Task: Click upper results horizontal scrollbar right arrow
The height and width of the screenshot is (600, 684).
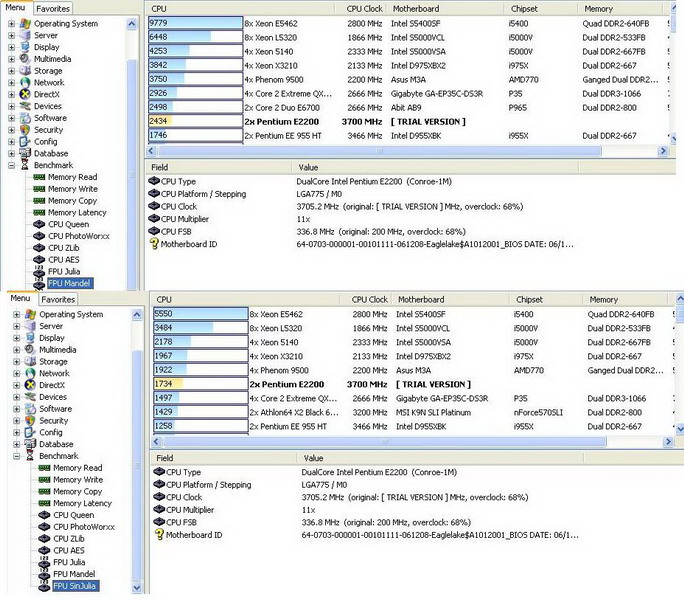Action: (x=663, y=151)
